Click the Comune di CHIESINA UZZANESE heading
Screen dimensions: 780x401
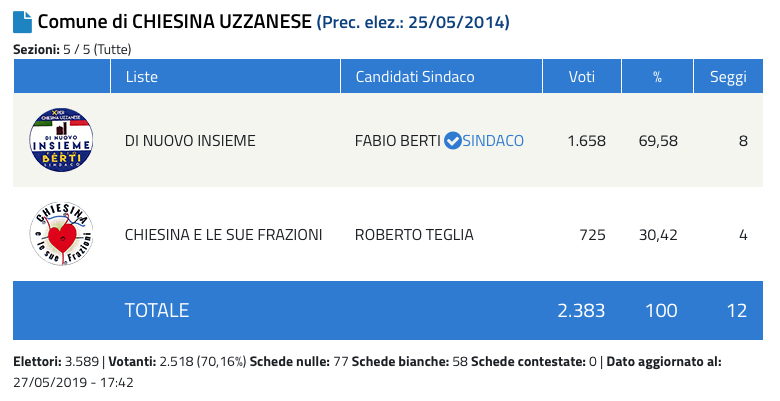click(x=175, y=22)
